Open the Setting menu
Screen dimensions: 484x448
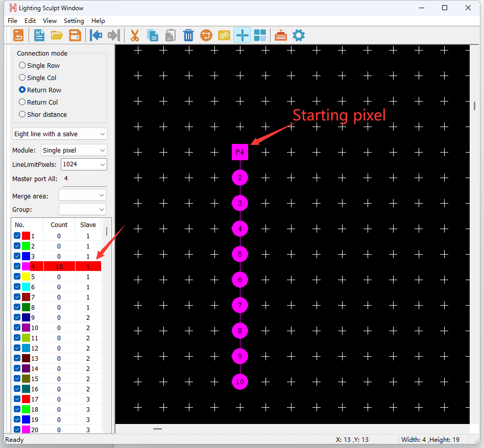coord(74,21)
